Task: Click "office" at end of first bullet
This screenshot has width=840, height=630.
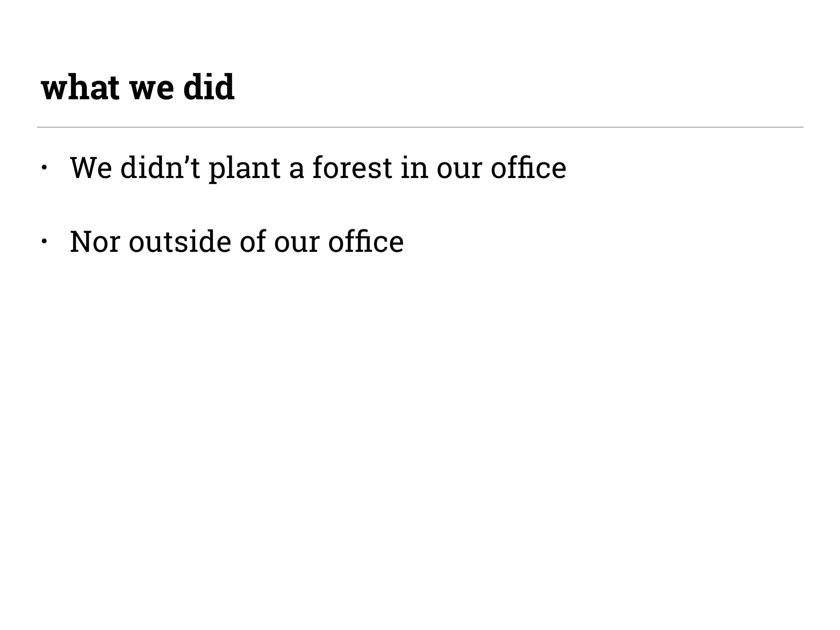Action: pos(528,167)
